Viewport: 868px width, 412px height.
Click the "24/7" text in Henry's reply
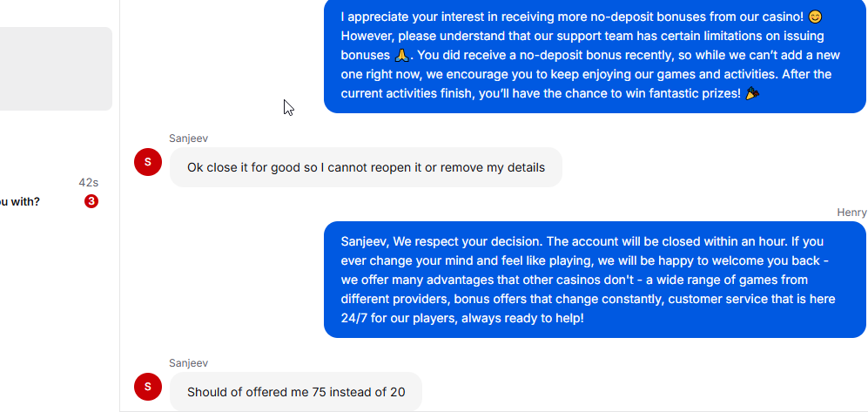(355, 318)
